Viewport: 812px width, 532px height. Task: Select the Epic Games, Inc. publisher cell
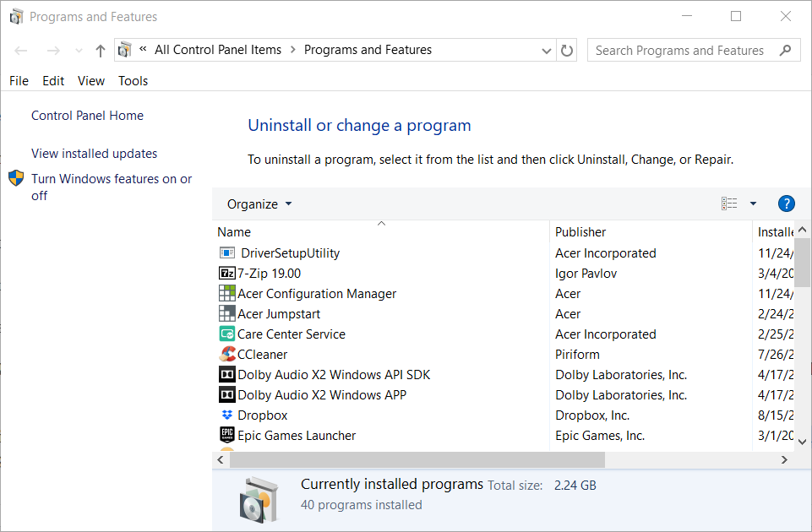[x=600, y=435]
